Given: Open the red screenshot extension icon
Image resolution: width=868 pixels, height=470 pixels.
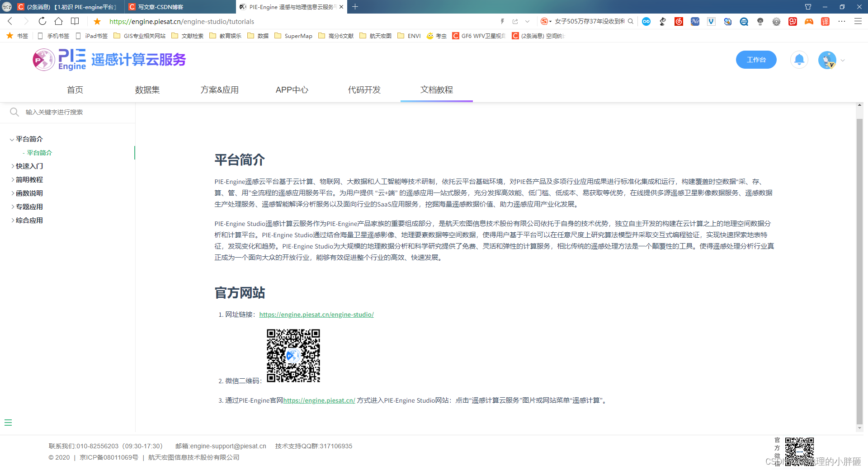Looking at the screenshot, I should 793,21.
